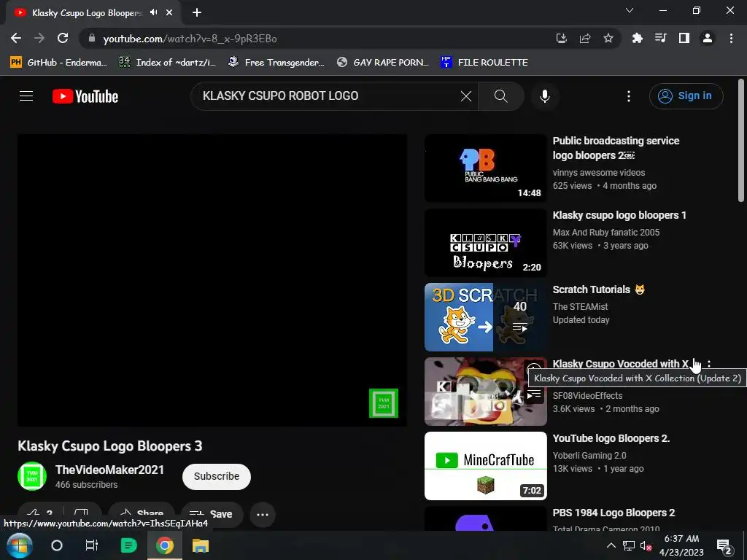View site info via lock icon
747x560 pixels.
tap(92, 38)
